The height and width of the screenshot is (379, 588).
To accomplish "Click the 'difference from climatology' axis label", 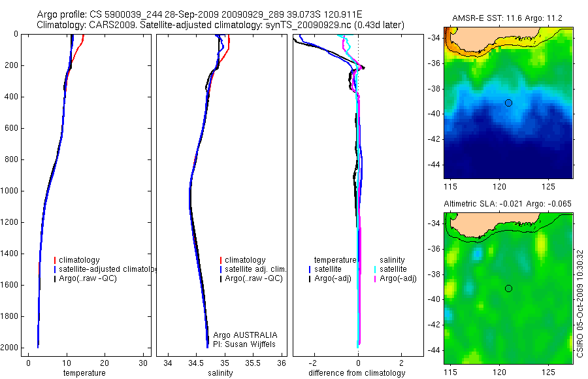I will click(357, 373).
